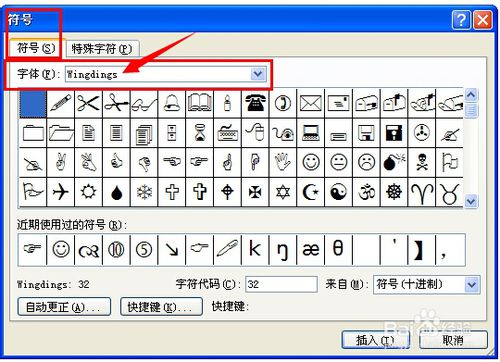Switch to the 符号(S) tab
Screen dimensions: 500x362
[x=36, y=48]
